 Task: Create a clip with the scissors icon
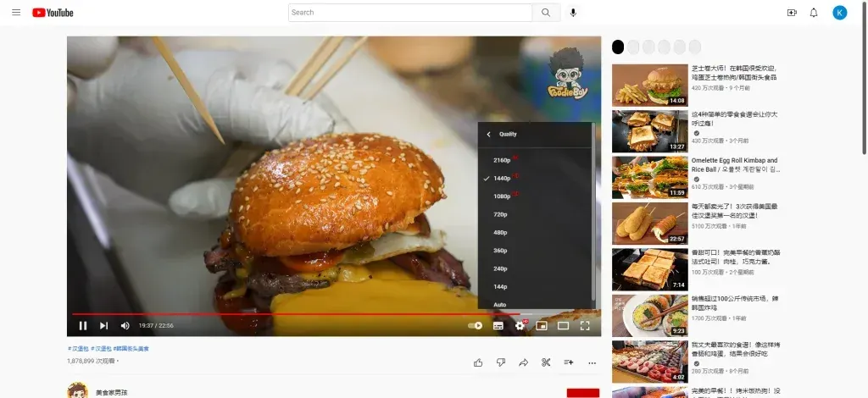pyautogui.click(x=546, y=362)
